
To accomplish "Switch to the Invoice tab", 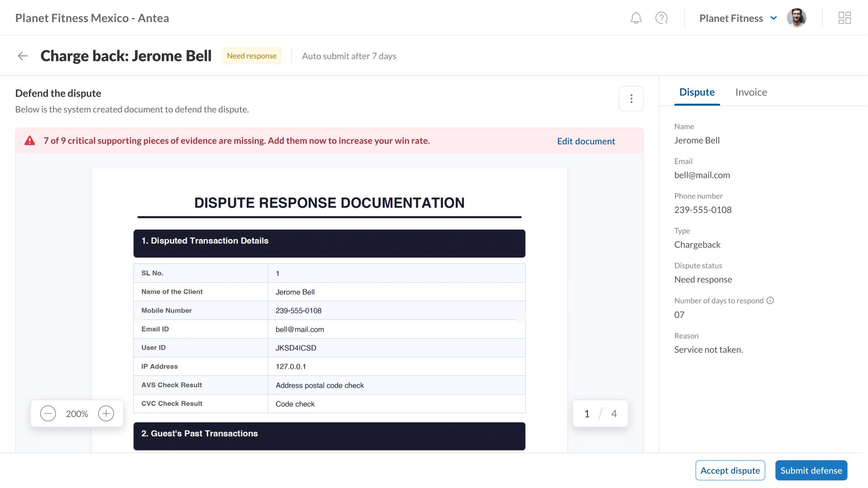I will point(751,92).
